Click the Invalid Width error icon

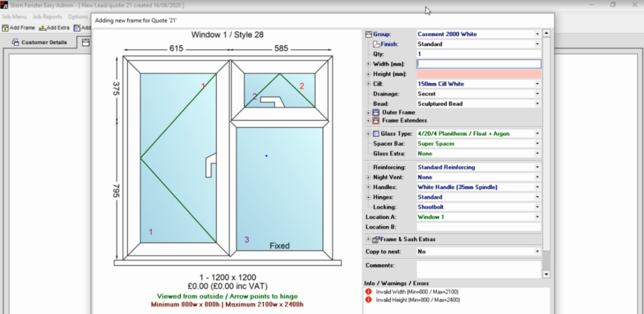click(x=369, y=291)
